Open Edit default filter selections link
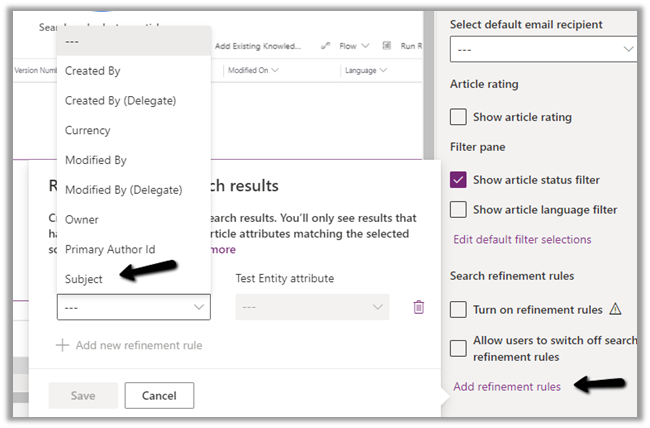The height and width of the screenshot is (428, 650). tap(522, 240)
